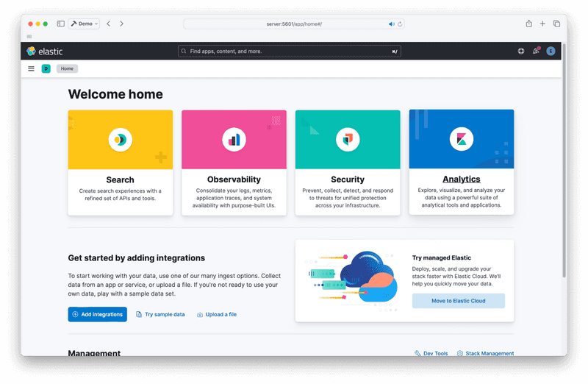The height and width of the screenshot is (384, 588).
Task: Open the Try sample data link
Action: point(160,314)
